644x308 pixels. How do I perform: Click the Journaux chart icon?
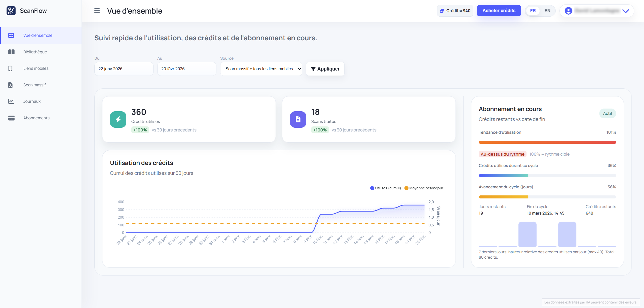coord(11,101)
